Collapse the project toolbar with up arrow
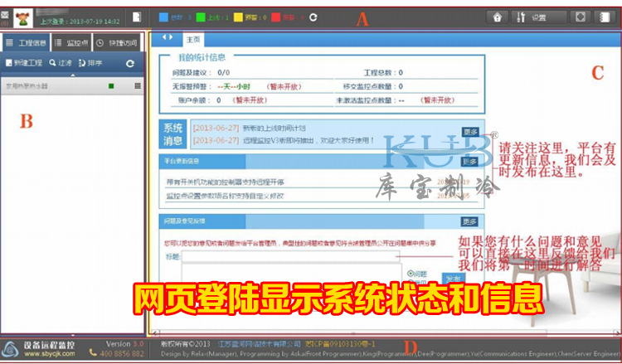Screen dimensions: 622x364 pyautogui.click(x=72, y=75)
